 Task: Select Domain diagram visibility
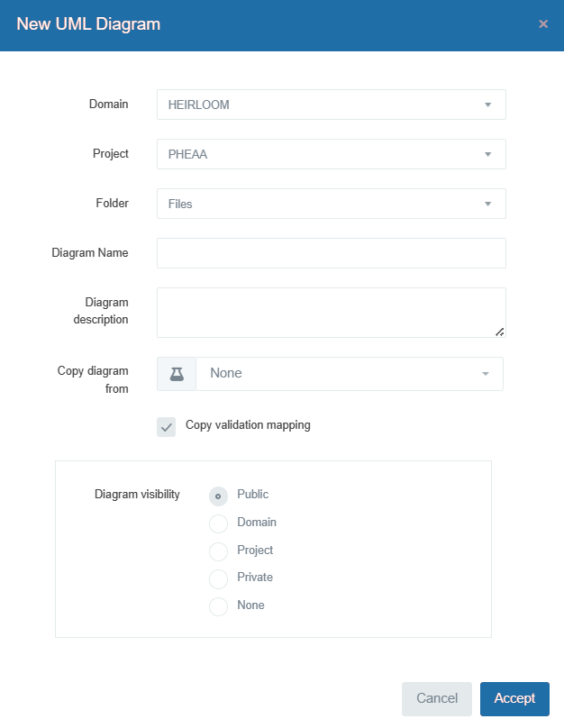point(218,523)
